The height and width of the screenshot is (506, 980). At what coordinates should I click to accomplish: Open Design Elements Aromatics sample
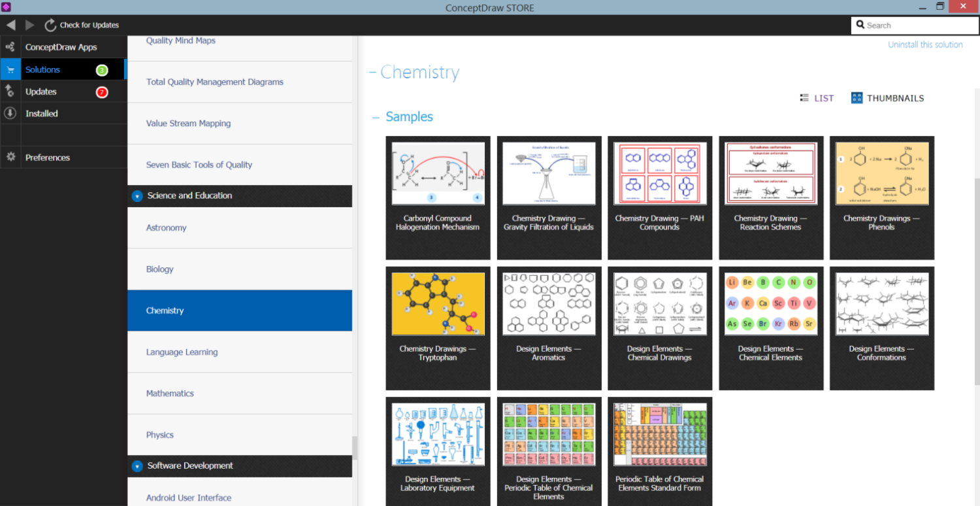549,328
